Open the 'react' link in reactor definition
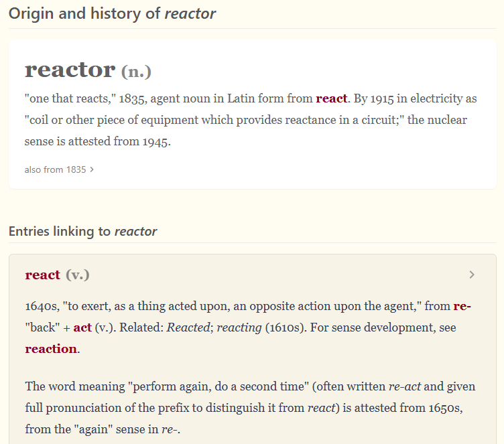504x444 pixels. (331, 98)
